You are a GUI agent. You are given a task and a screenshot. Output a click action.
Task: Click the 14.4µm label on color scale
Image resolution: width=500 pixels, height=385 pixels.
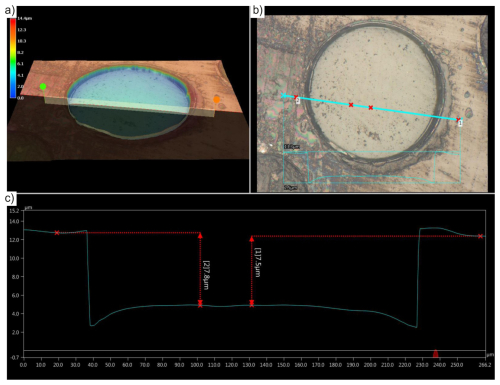(24, 18)
